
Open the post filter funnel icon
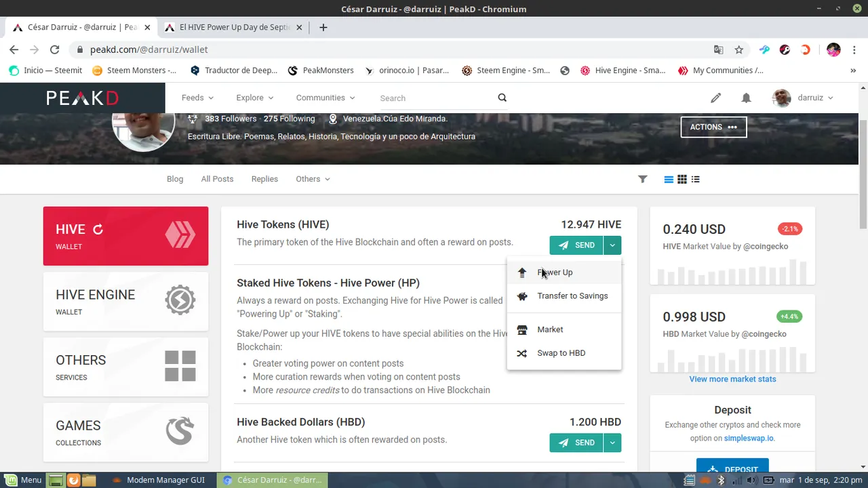643,179
